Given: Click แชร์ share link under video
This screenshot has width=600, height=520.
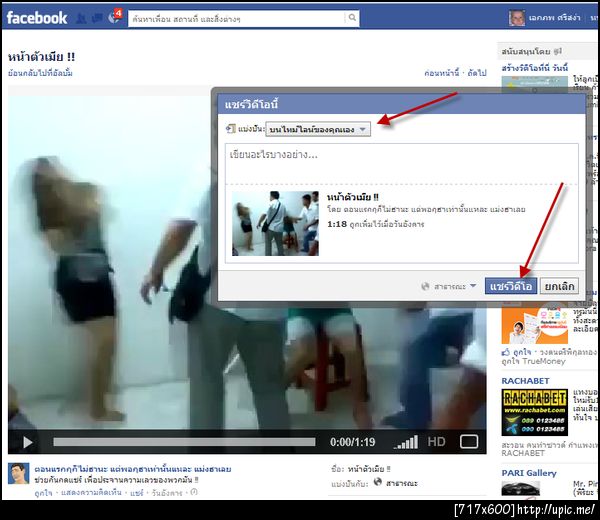Looking at the screenshot, I should click(137, 493).
